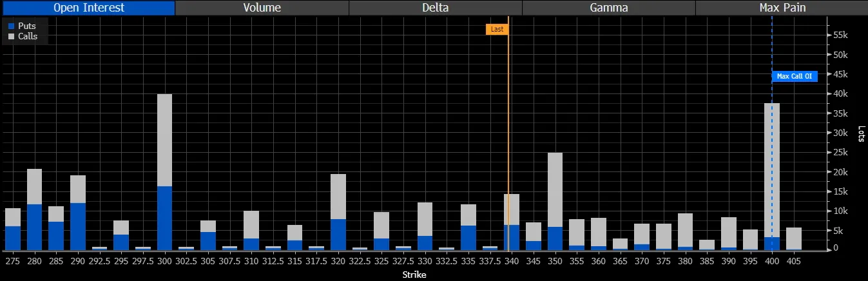Screen dimensions: 868x281
Task: Switch to the Open Interest tab
Action: 88,8
